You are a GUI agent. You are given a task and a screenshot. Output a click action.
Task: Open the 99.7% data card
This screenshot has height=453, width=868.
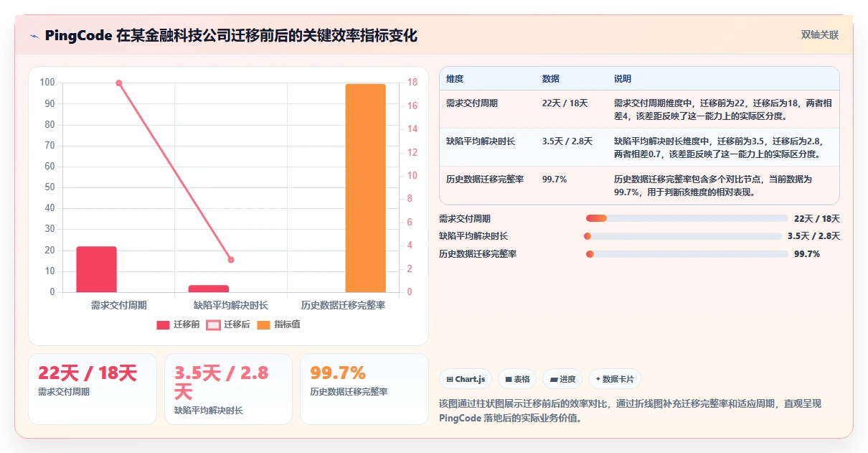(364, 389)
